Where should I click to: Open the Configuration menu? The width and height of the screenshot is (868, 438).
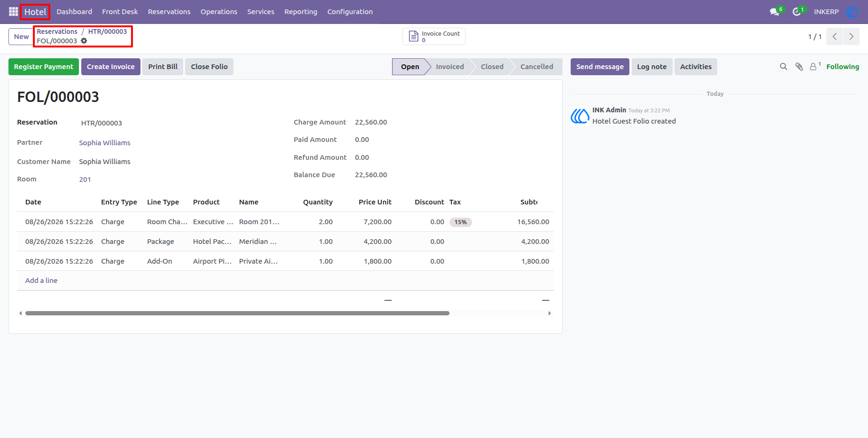[350, 12]
